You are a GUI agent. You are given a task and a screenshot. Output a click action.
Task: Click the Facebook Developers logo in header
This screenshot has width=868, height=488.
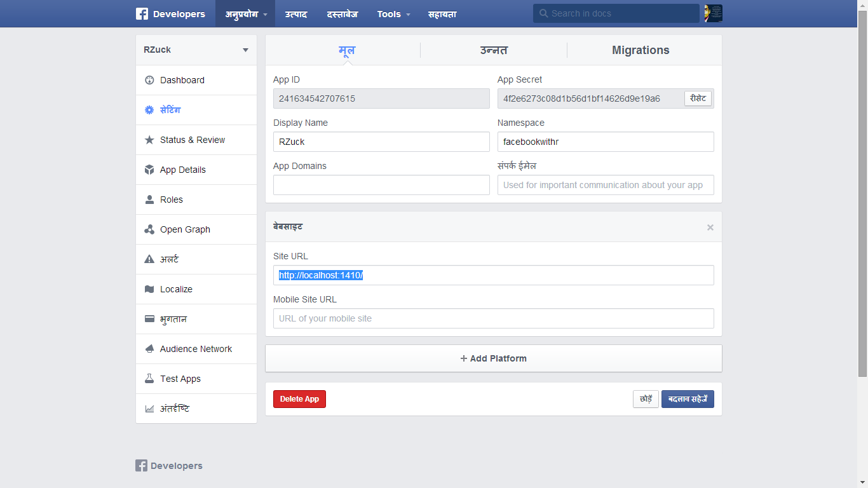pos(170,14)
